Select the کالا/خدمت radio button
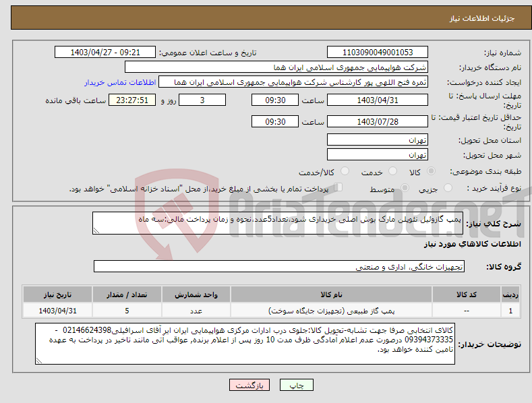This screenshot has height=403, width=532. (345, 171)
